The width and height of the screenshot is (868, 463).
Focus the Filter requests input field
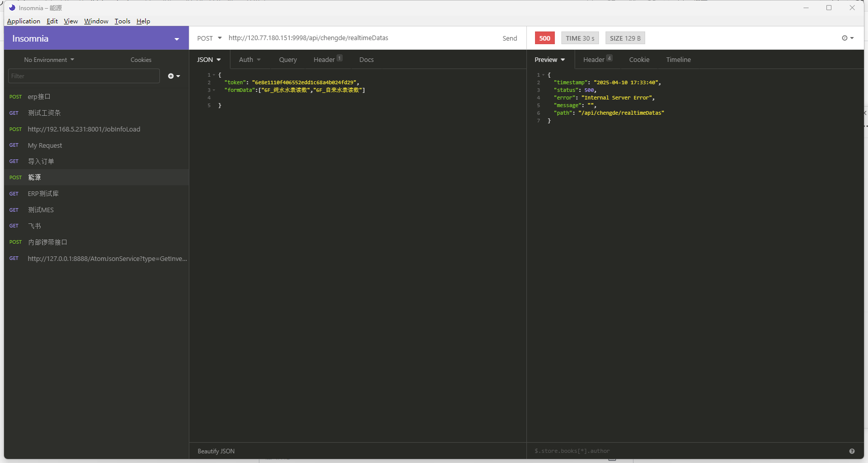pyautogui.click(x=84, y=76)
